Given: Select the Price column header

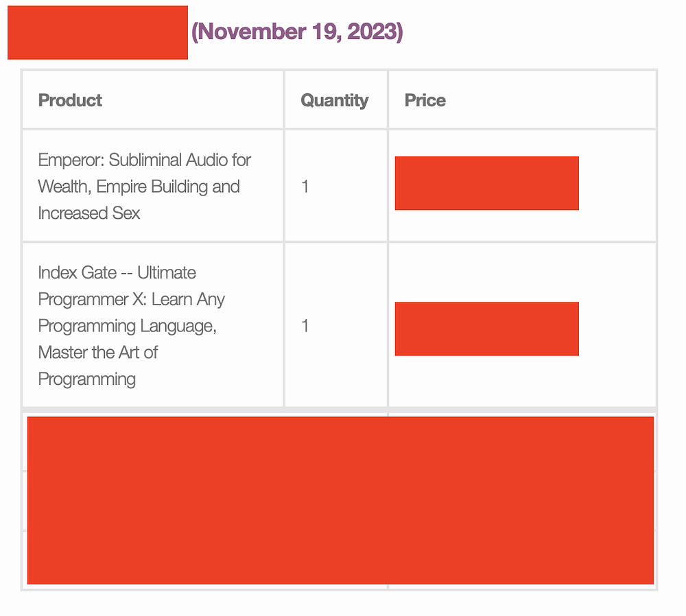Looking at the screenshot, I should pyautogui.click(x=425, y=100).
